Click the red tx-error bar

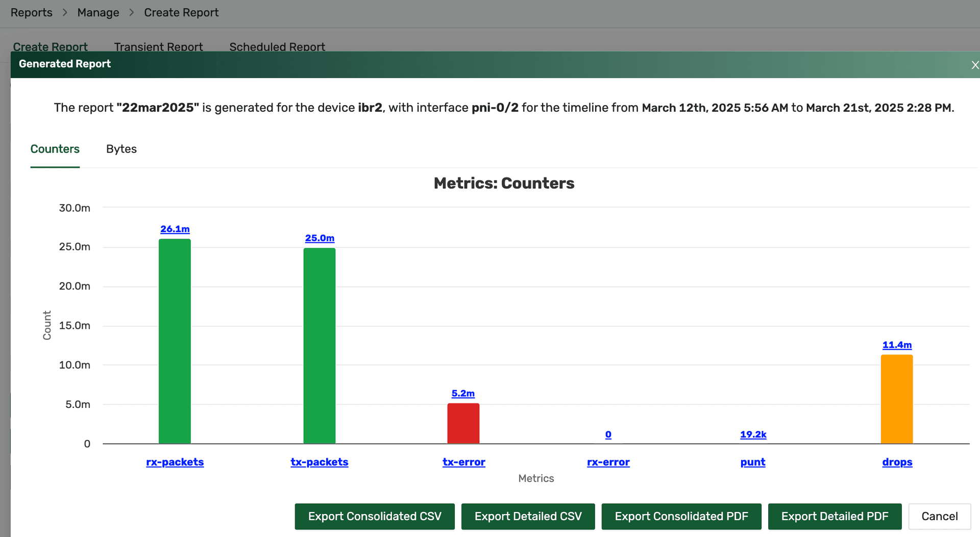click(x=463, y=423)
